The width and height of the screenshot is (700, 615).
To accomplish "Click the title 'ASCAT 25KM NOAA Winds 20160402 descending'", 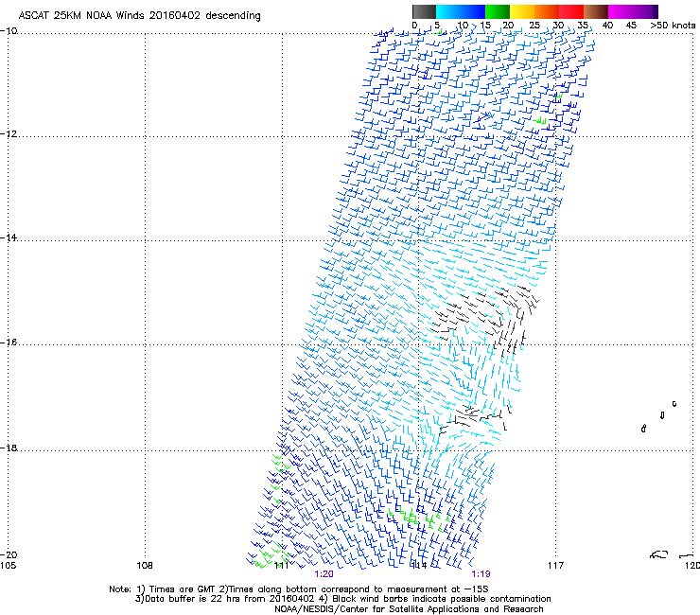I will [139, 15].
